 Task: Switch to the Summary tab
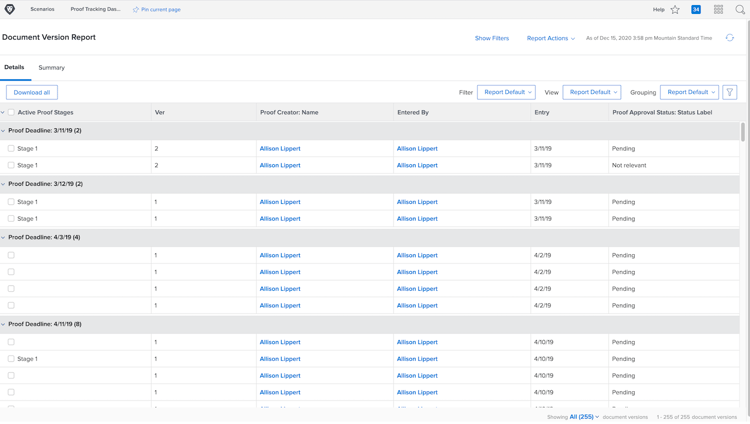click(x=51, y=68)
